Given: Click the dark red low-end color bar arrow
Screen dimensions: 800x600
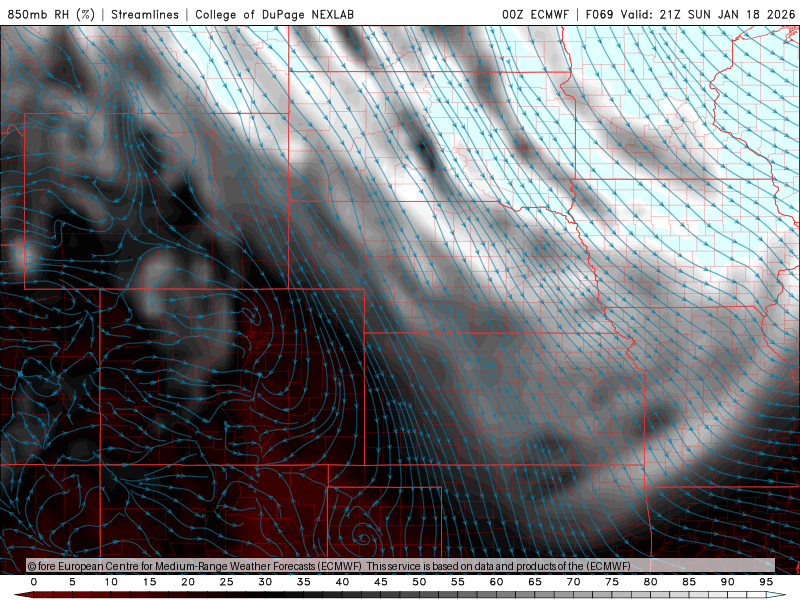Looking at the screenshot, I should [x=23, y=595].
